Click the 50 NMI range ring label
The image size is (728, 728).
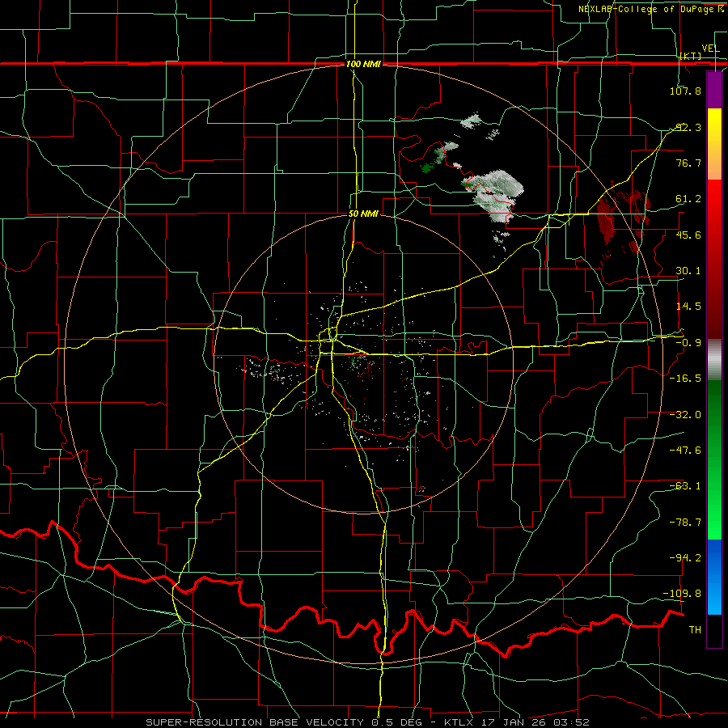pos(363,214)
